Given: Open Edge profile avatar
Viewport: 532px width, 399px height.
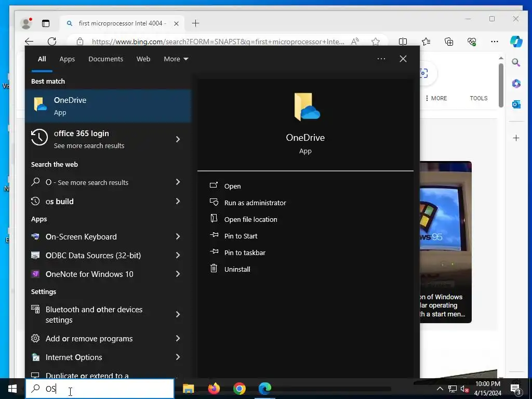Looking at the screenshot, I should pos(26,23).
